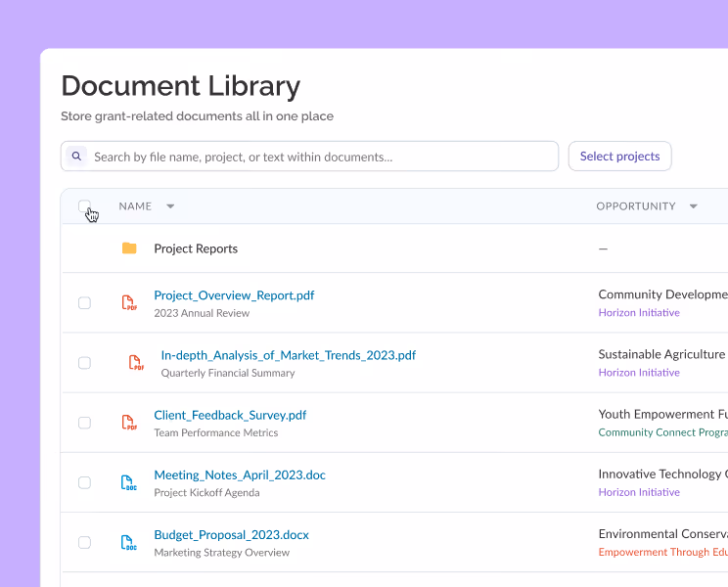Click Community Connect Program project label
The height and width of the screenshot is (587, 728).
tap(663, 432)
